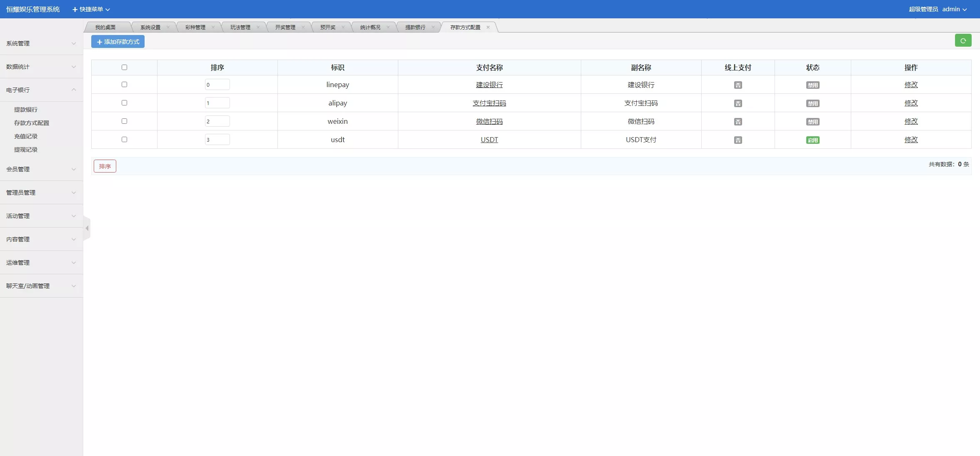Close the 提款银行 tab via its X icon
980x456 pixels.
point(433,27)
